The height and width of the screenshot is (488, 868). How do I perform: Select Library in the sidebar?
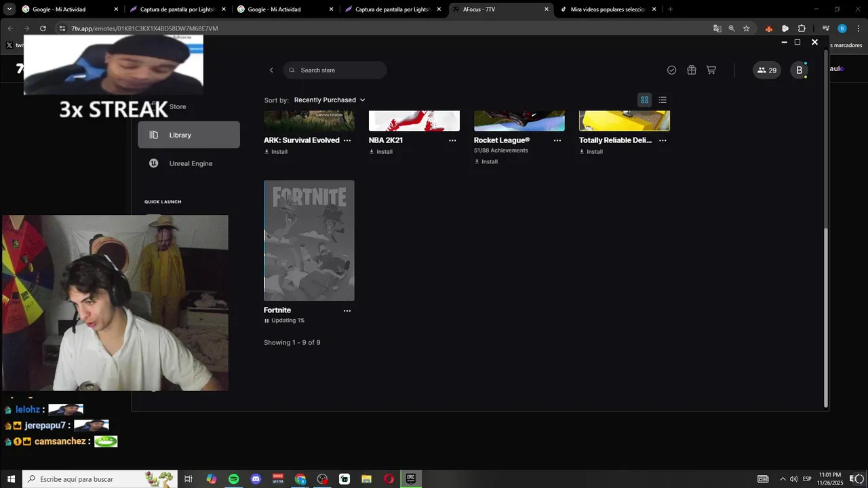click(189, 135)
